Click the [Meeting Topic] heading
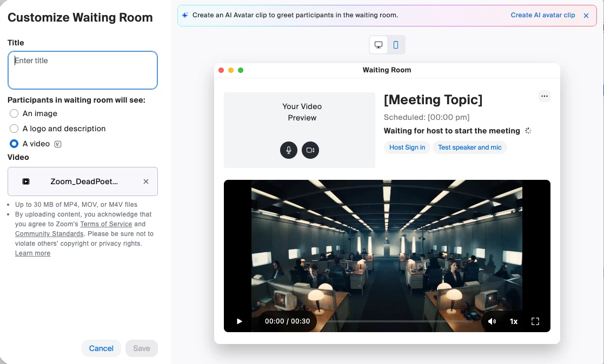Viewport: 604px width, 364px height. [433, 100]
